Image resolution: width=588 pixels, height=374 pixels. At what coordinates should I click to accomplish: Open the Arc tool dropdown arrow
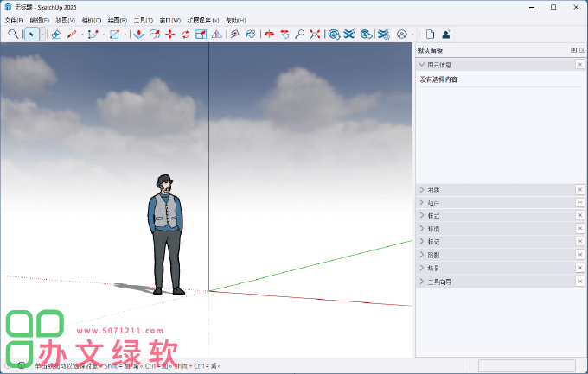tap(104, 35)
